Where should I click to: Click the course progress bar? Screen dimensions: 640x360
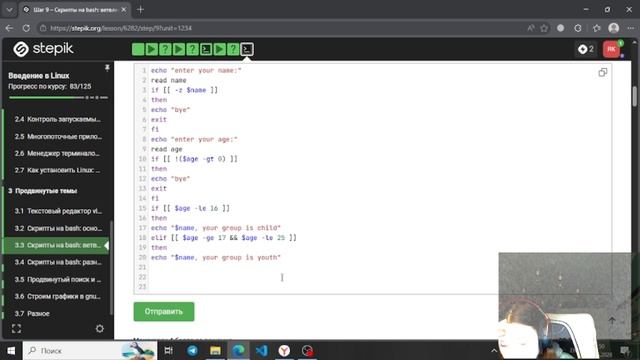pyautogui.click(x=58, y=98)
